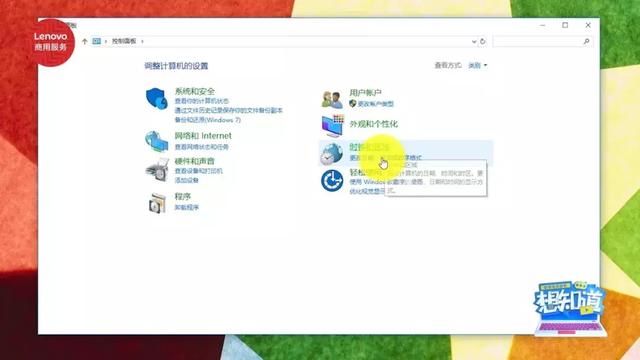Focus the Control Panel search box

[x=542, y=41]
